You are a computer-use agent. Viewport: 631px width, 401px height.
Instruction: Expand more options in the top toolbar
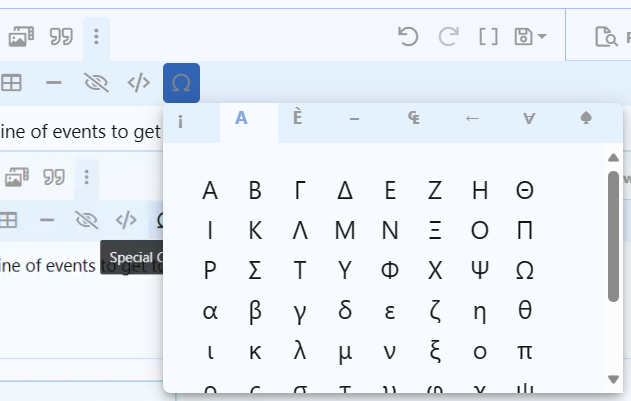click(96, 37)
